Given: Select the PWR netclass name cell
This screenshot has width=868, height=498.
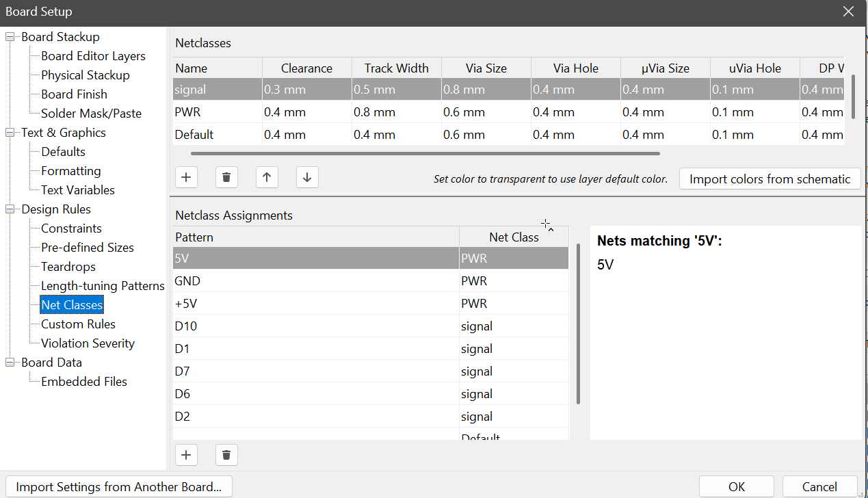Looking at the screenshot, I should 217,112.
